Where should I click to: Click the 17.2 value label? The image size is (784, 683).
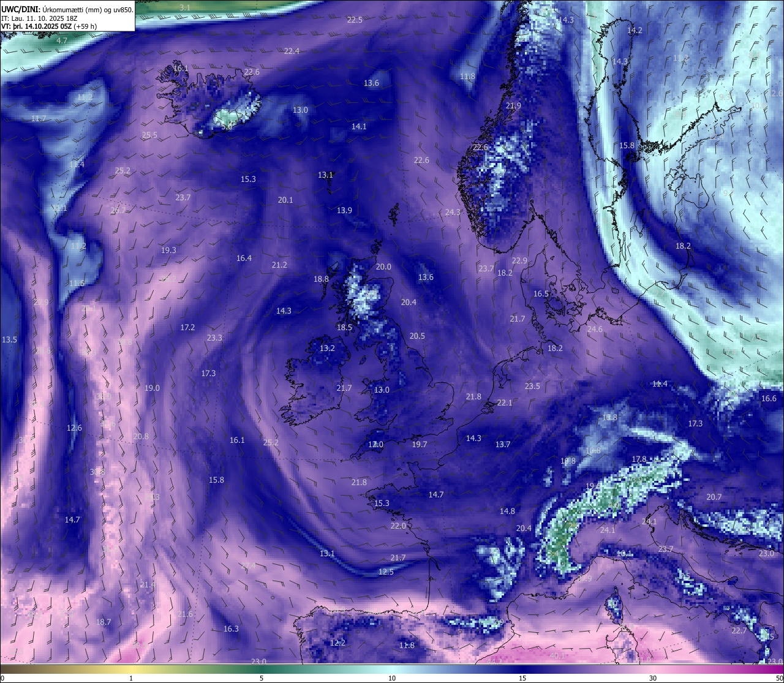(x=187, y=328)
